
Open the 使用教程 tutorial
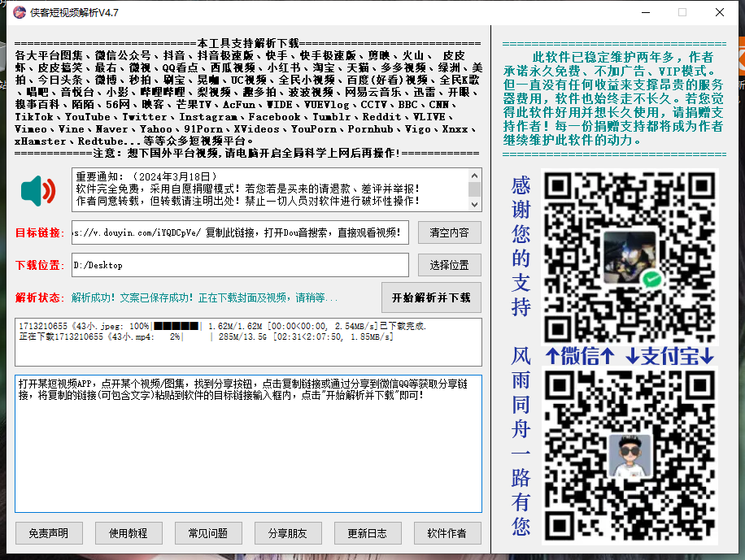[129, 533]
